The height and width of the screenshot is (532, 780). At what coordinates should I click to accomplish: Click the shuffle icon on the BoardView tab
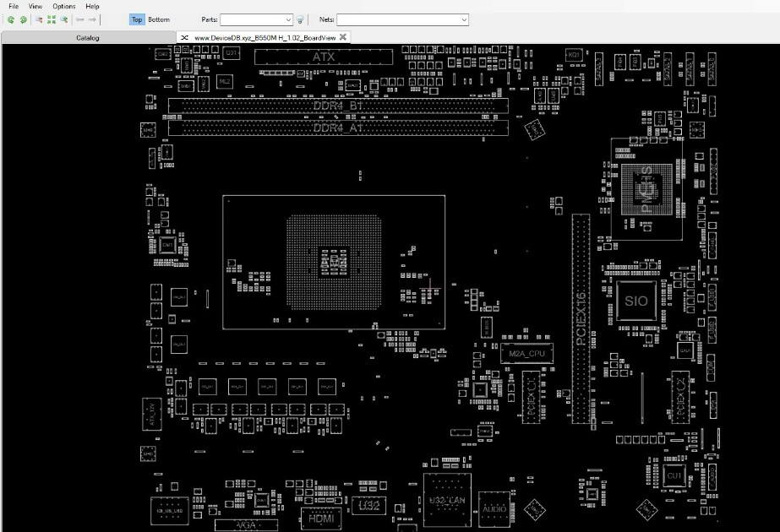pos(184,38)
